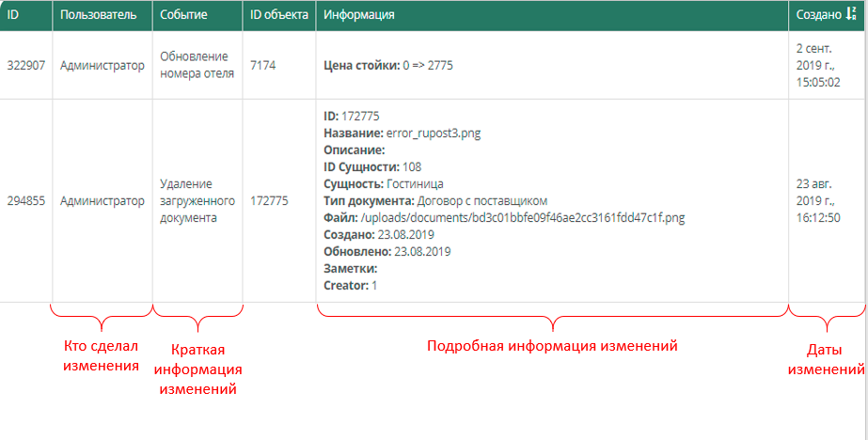
Task: Click Администратор in the first row
Action: tap(102, 67)
